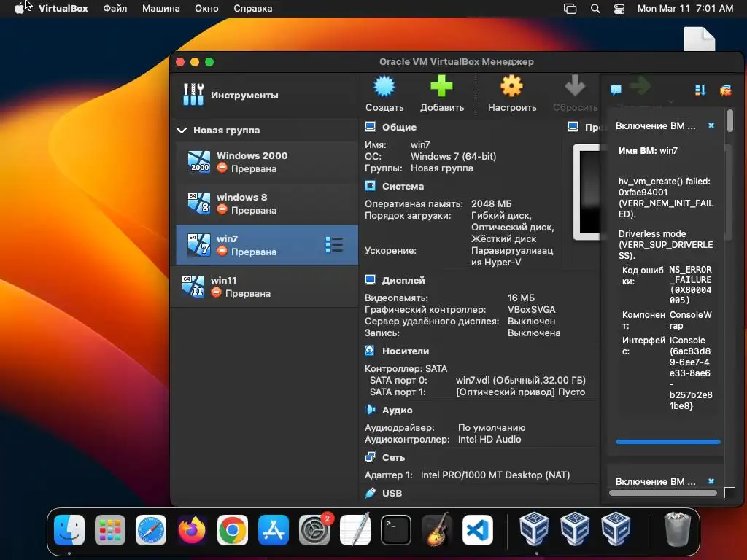
Task: Click the Дисплей screen icon
Action: click(x=370, y=279)
